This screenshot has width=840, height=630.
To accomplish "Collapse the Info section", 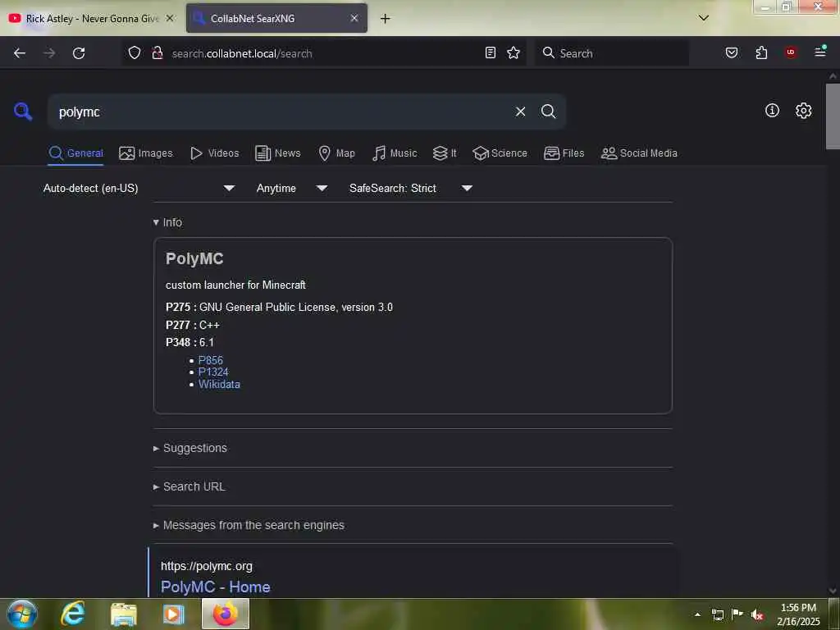I will coord(167,222).
